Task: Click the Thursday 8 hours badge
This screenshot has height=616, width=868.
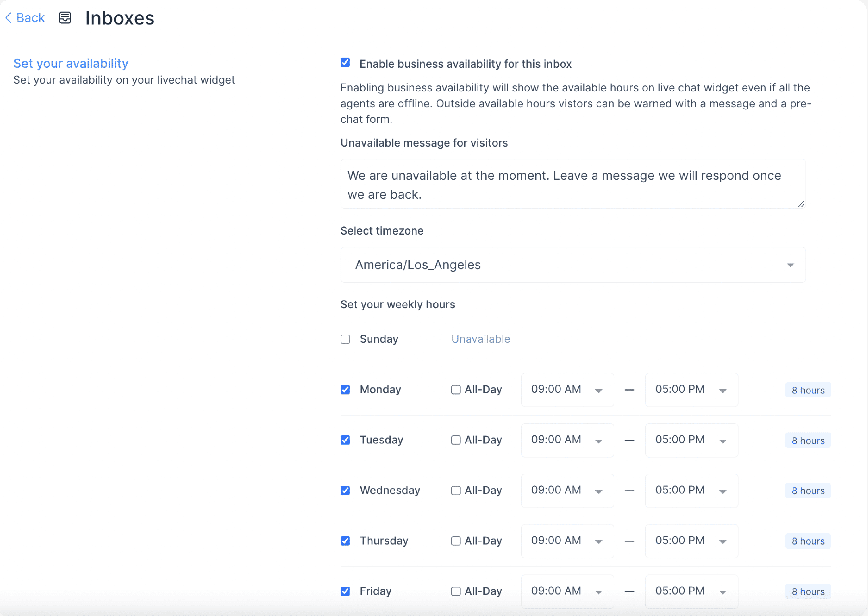Action: [808, 541]
